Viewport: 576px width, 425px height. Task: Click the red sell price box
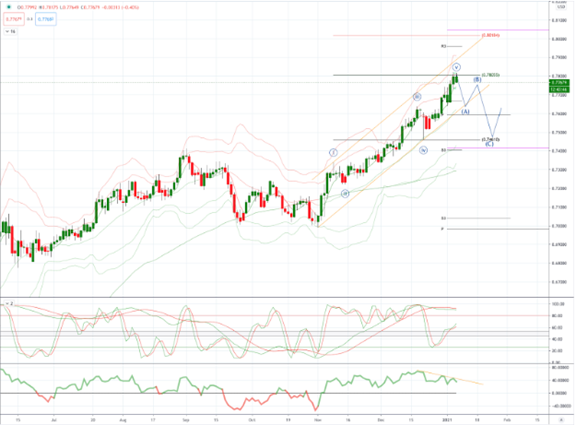tap(14, 19)
